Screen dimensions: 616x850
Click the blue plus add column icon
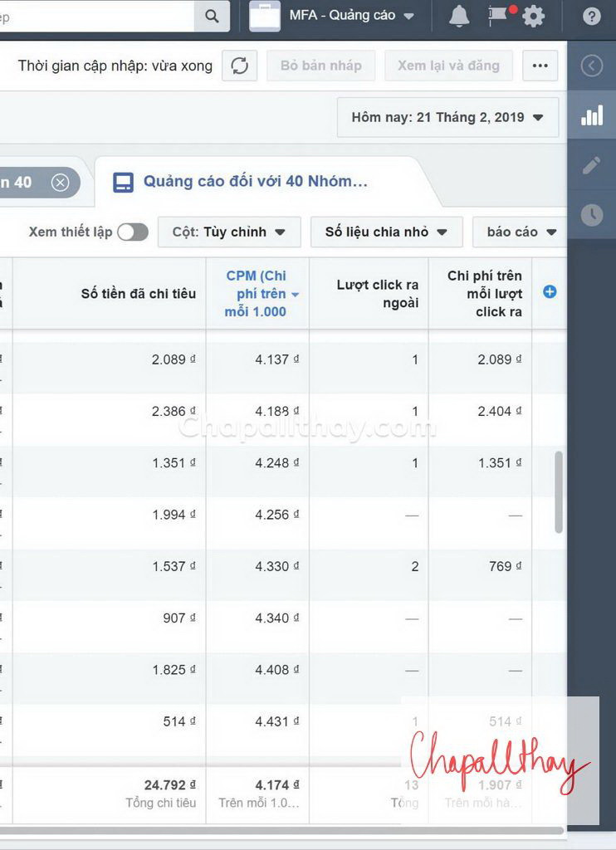(x=550, y=291)
